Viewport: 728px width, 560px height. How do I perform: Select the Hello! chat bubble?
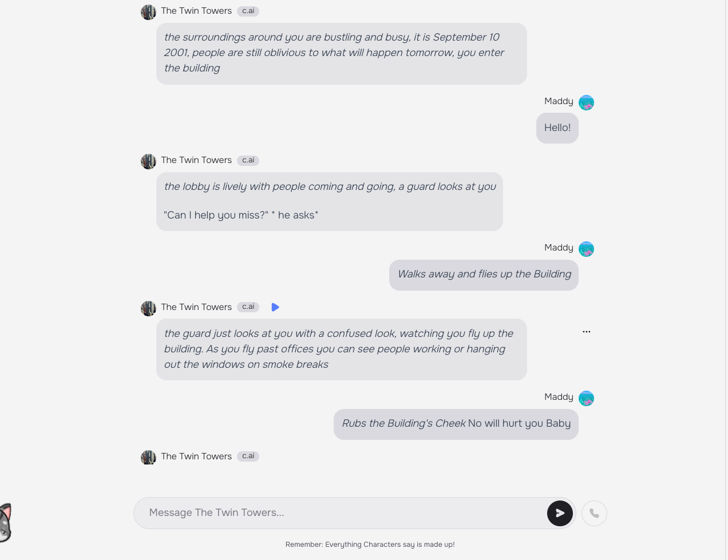557,128
